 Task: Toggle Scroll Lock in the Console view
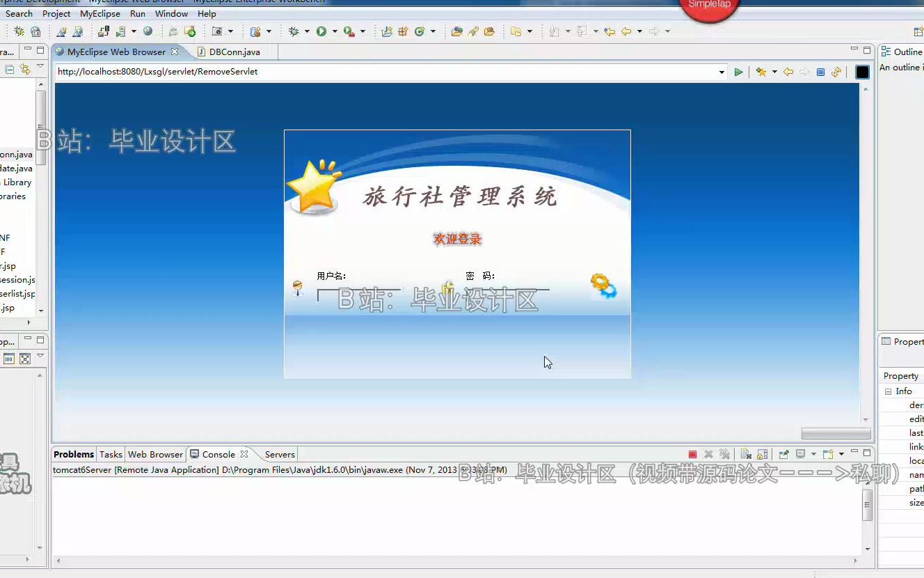761,453
